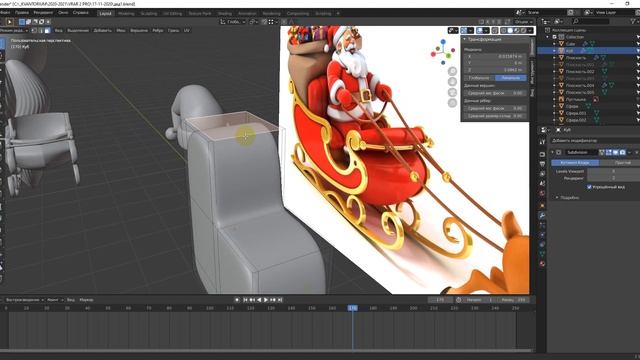Toggle Упрощённый вид checkbox
The image size is (640, 360).
coord(589,187)
